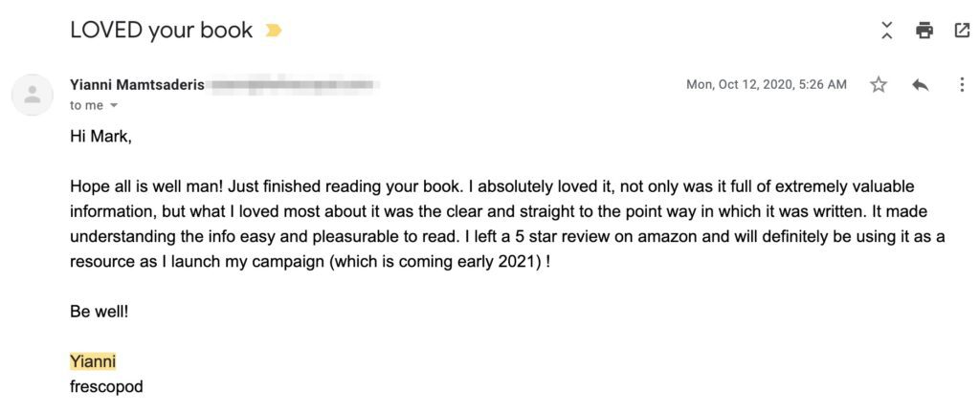This screenshot has height=412, width=980.
Task: Star this email from Yianni
Action: (879, 84)
